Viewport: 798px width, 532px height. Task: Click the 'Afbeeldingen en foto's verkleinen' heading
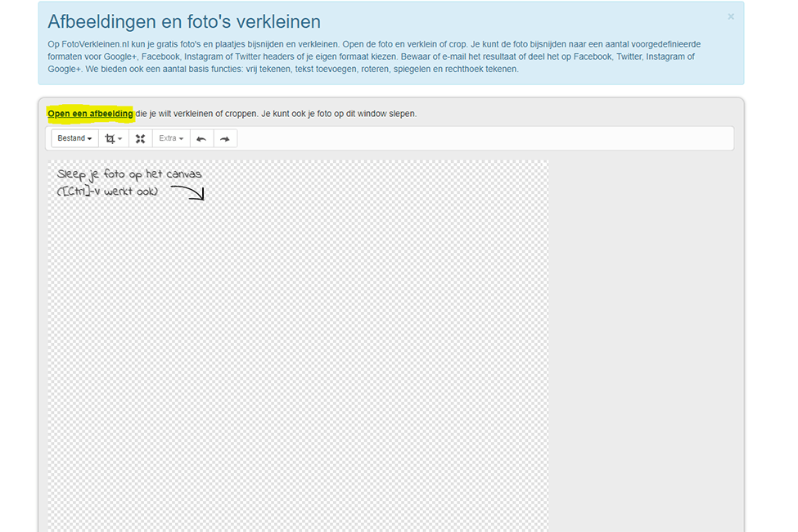click(184, 21)
